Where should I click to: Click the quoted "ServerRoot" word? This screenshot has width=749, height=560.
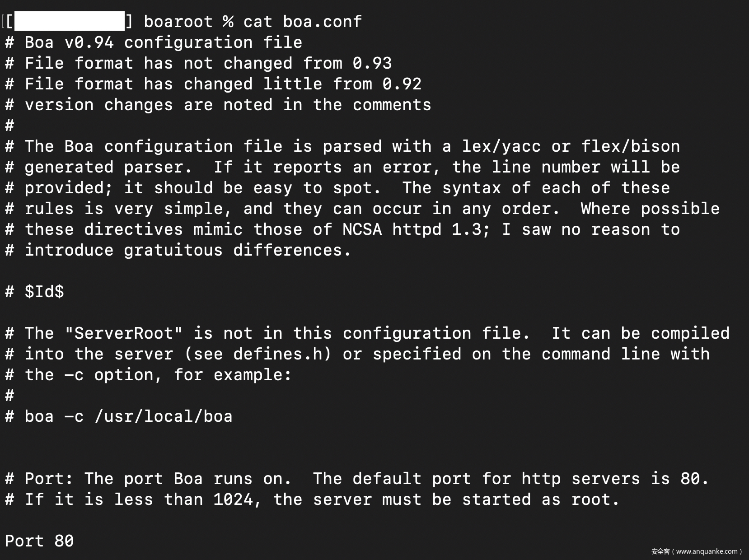point(123,333)
